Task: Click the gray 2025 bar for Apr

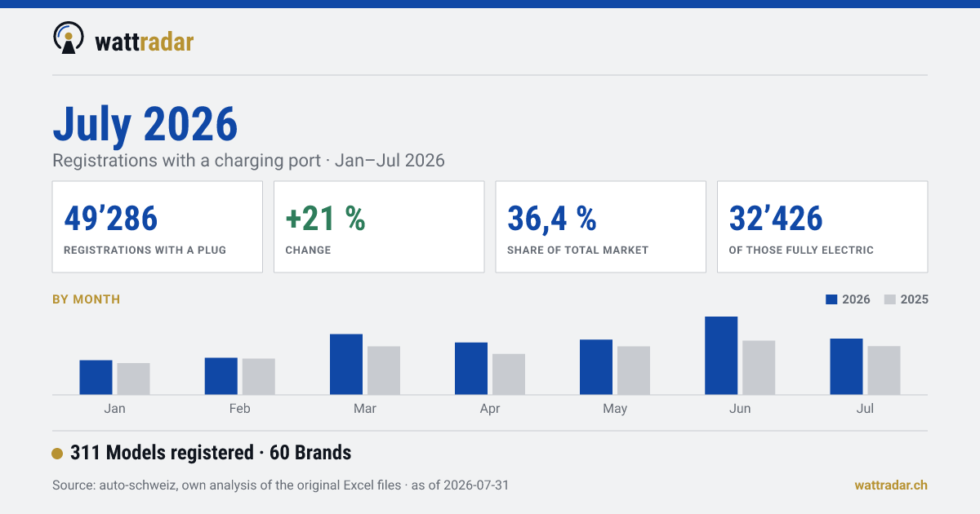Action: pos(509,374)
